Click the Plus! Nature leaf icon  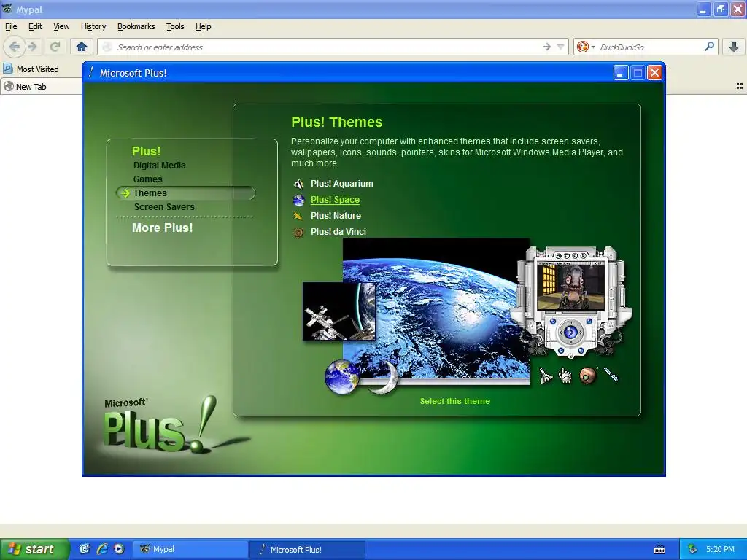point(298,216)
